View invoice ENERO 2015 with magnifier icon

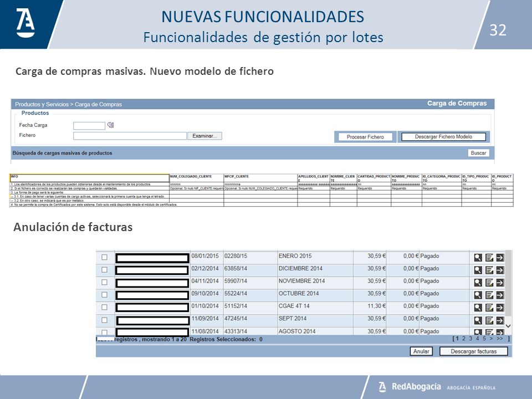click(478, 258)
